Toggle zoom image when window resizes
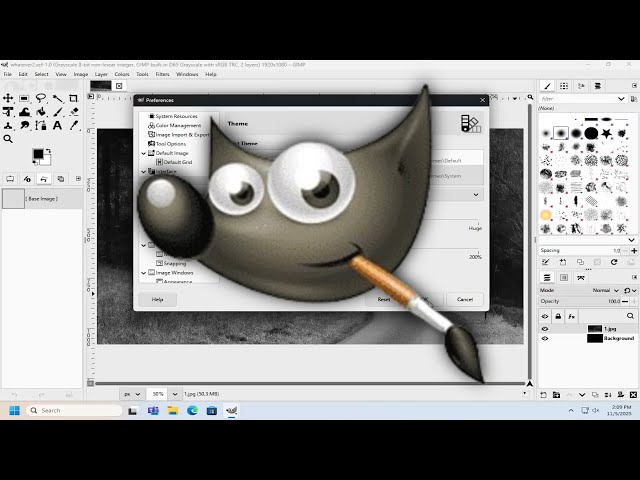Viewport: 640px width, 480px height. (x=530, y=97)
